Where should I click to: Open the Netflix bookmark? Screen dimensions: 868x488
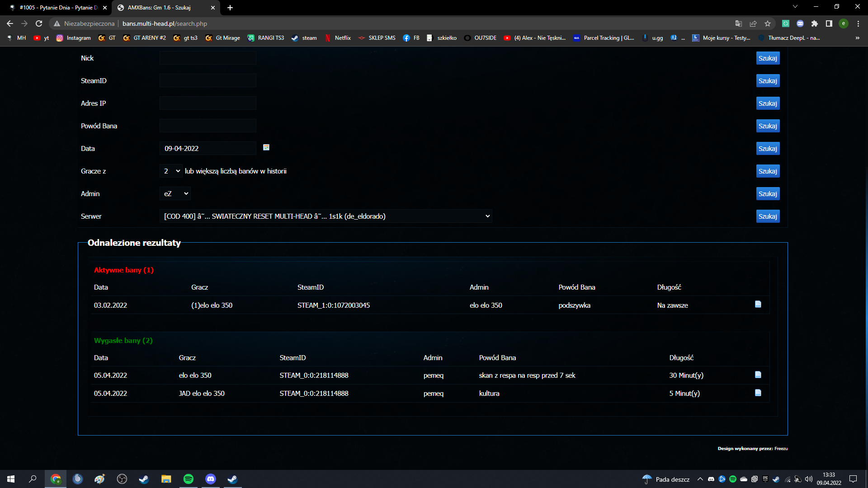338,38
